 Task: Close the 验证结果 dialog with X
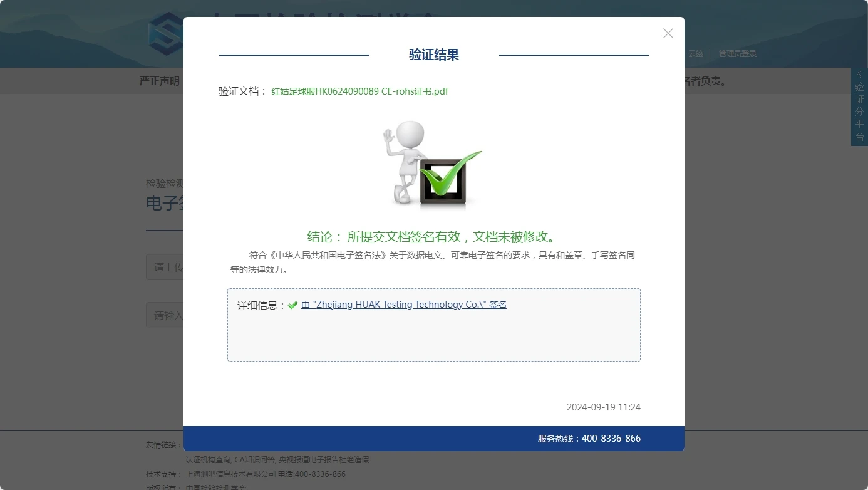click(668, 34)
